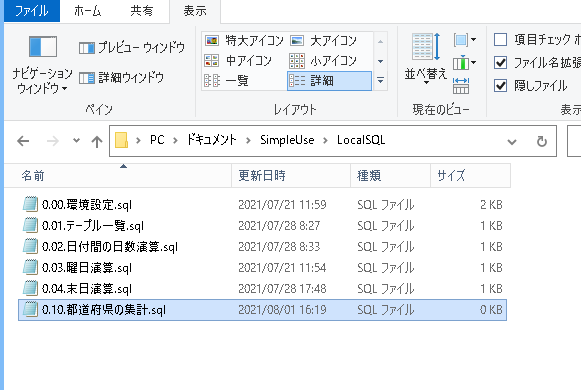Viewport: 581px width, 390px height.
Task: Refresh the LocalSQL folder view
Action: pyautogui.click(x=542, y=141)
